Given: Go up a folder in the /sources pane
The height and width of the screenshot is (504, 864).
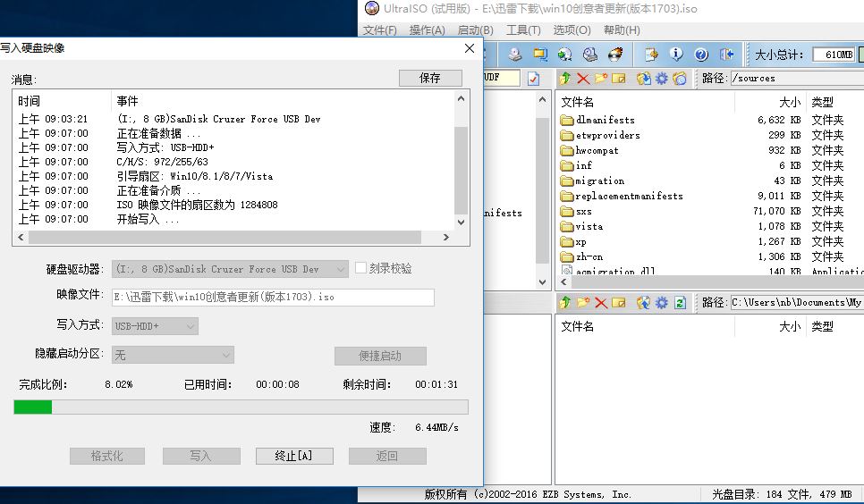Looking at the screenshot, I should [x=564, y=79].
